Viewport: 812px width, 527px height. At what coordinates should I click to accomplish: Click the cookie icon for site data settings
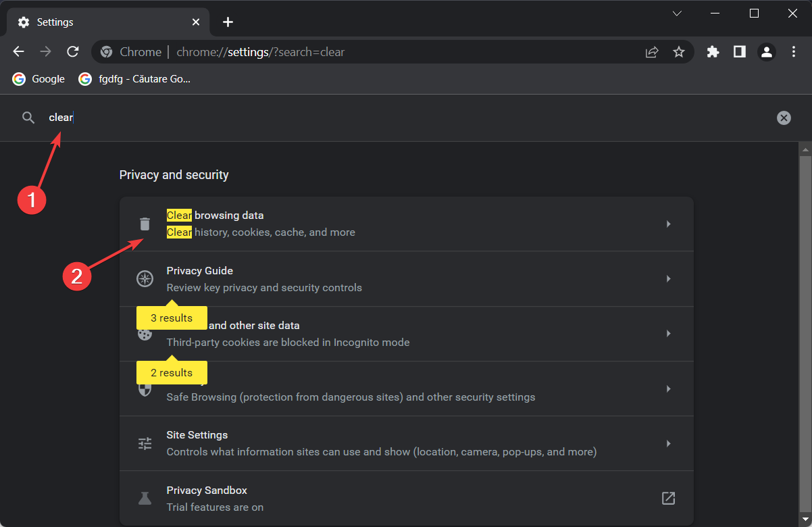[x=145, y=333]
